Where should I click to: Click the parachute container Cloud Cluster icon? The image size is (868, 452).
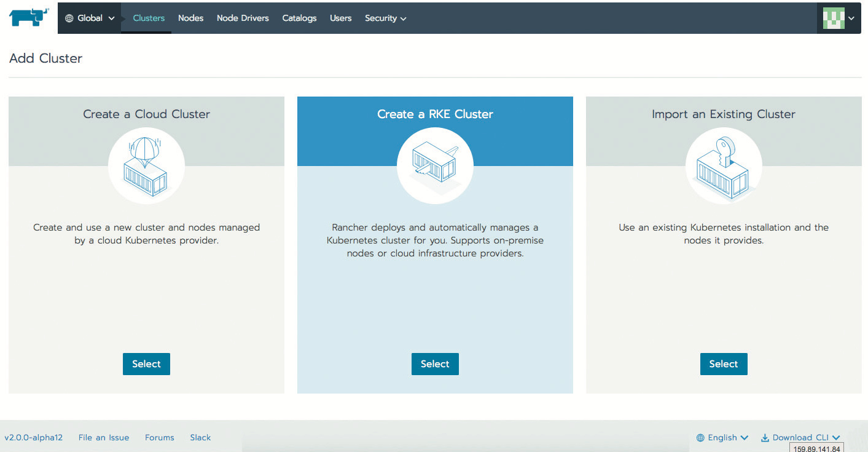tap(146, 165)
